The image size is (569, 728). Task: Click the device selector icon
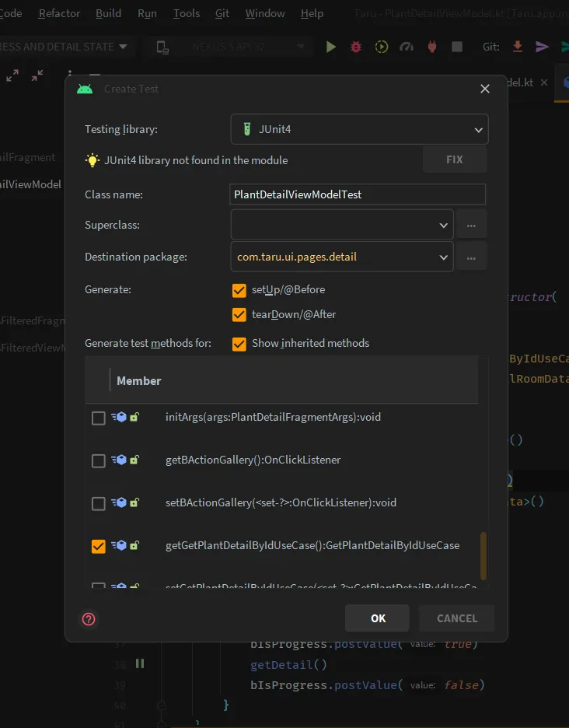(162, 47)
